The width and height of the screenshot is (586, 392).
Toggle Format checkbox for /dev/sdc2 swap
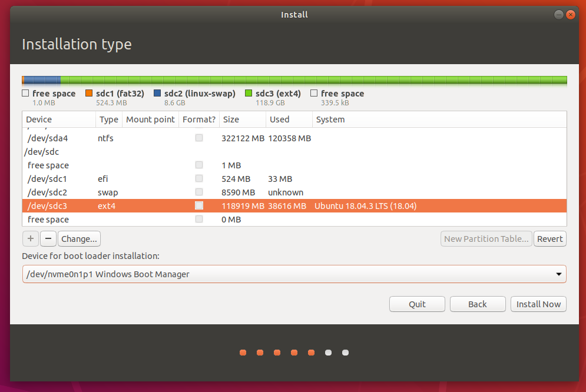pos(199,192)
